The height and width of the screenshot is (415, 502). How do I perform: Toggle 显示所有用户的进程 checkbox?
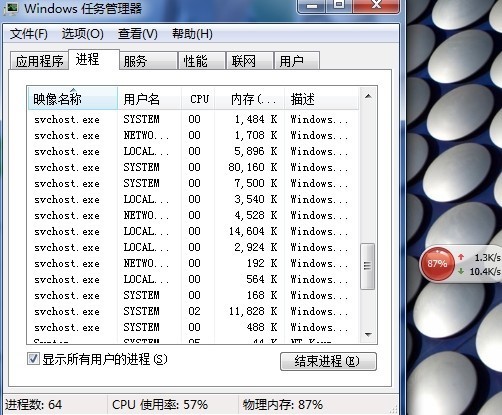pyautogui.click(x=33, y=359)
